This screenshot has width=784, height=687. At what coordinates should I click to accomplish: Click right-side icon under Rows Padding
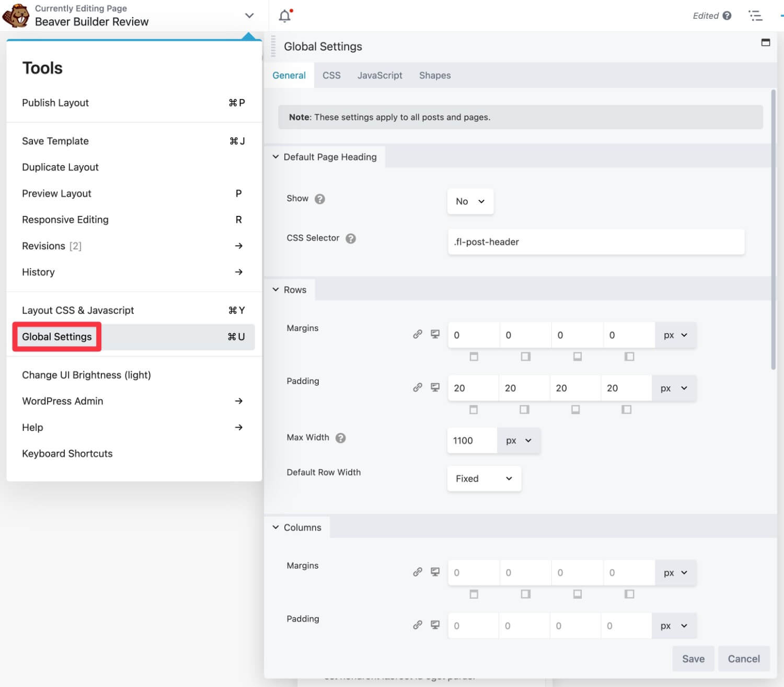pos(524,409)
